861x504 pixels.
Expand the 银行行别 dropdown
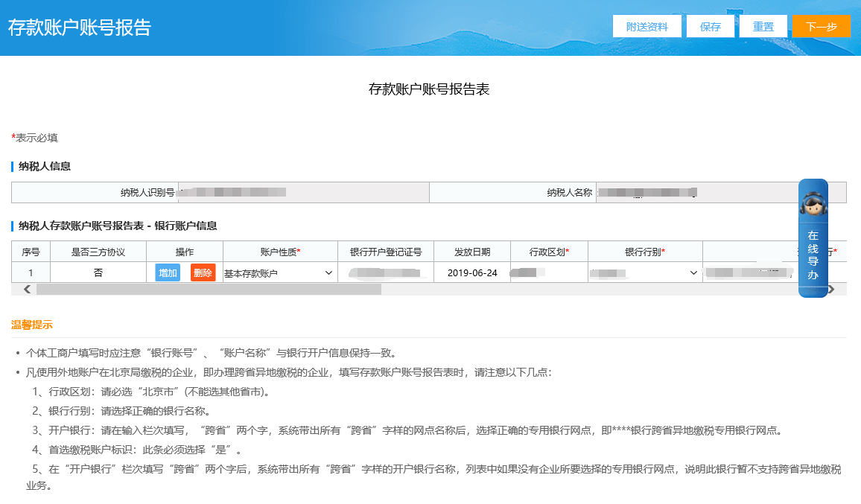coord(644,273)
